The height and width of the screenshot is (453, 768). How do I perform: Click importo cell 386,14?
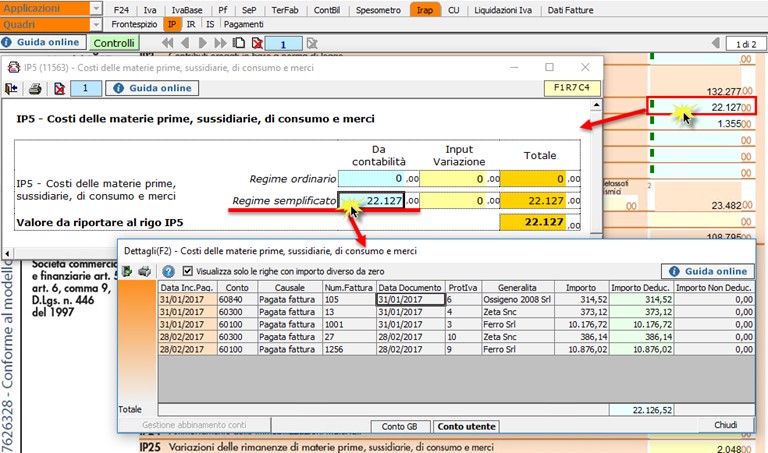pyautogui.click(x=581, y=337)
